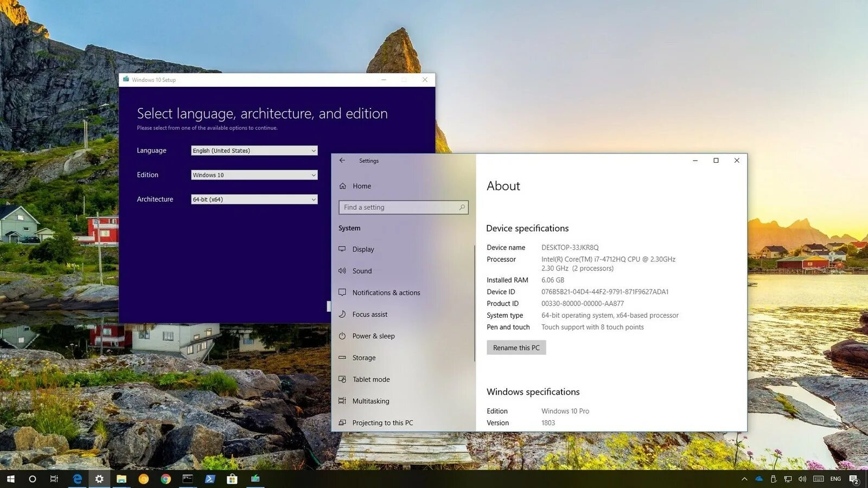This screenshot has width=868, height=488.
Task: Open the volume speaker tray icon
Action: pyautogui.click(x=802, y=479)
